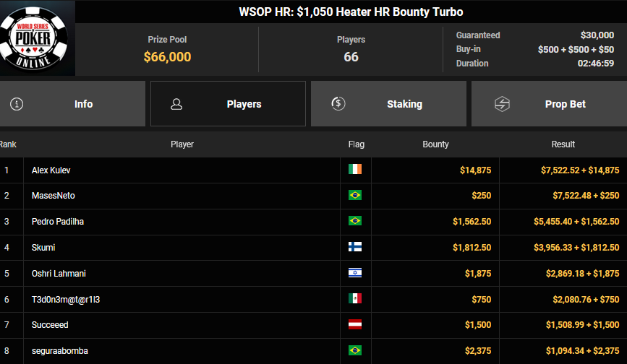627x364 pixels.
Task: Sort the table by Bounty column
Action: (x=435, y=144)
